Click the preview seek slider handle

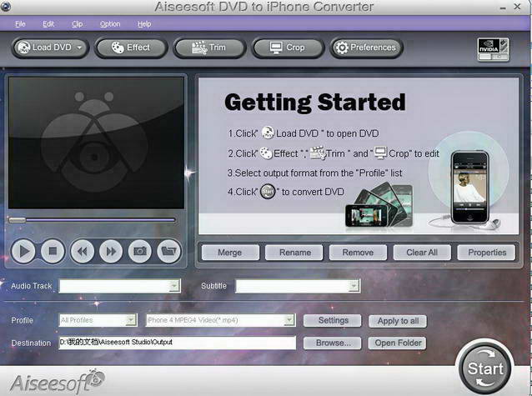tap(17, 220)
